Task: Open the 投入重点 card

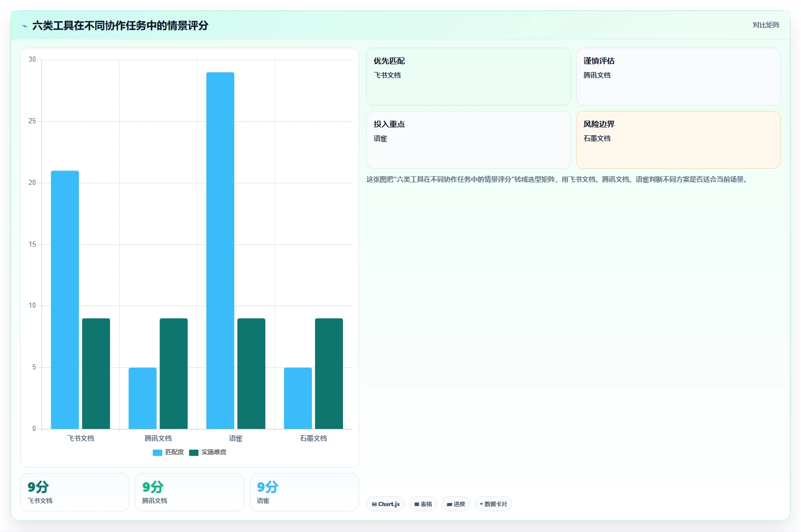Action: point(468,140)
